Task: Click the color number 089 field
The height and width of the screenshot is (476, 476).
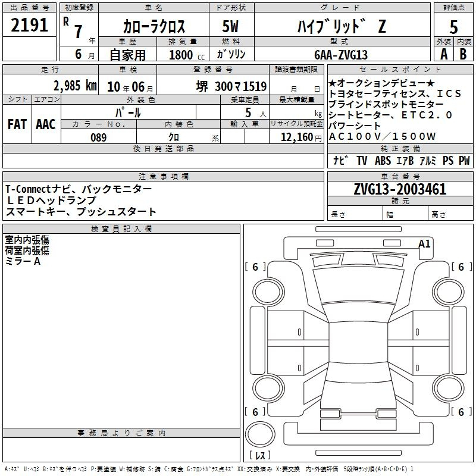Action: pos(99,137)
